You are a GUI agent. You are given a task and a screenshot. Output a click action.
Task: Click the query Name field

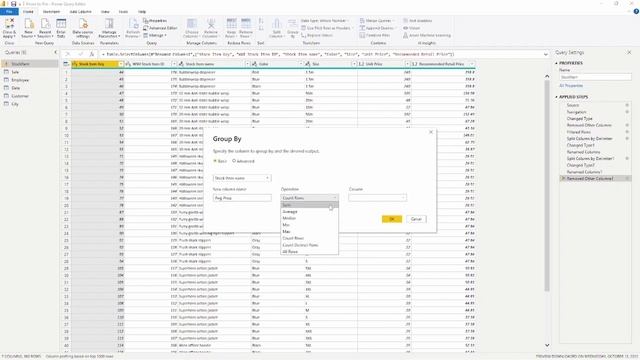click(595, 77)
